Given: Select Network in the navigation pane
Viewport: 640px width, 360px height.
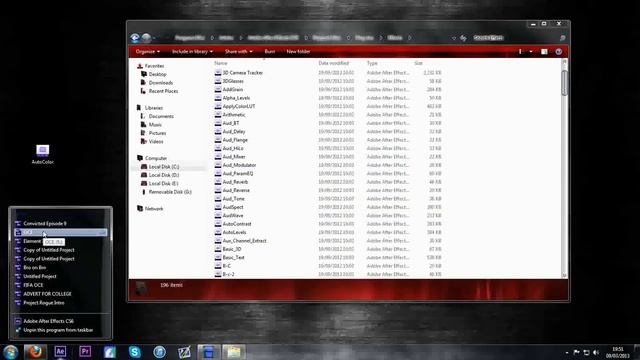Looking at the screenshot, I should click(154, 209).
